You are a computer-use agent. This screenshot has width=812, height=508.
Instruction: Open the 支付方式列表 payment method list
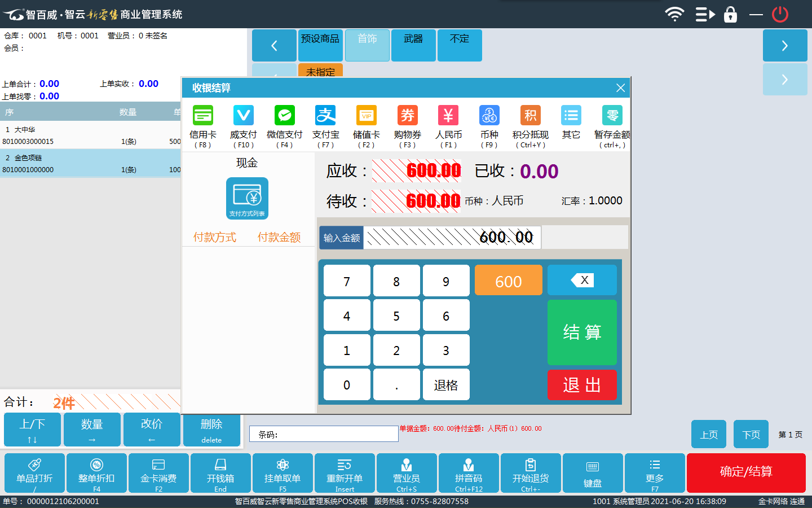tap(247, 198)
